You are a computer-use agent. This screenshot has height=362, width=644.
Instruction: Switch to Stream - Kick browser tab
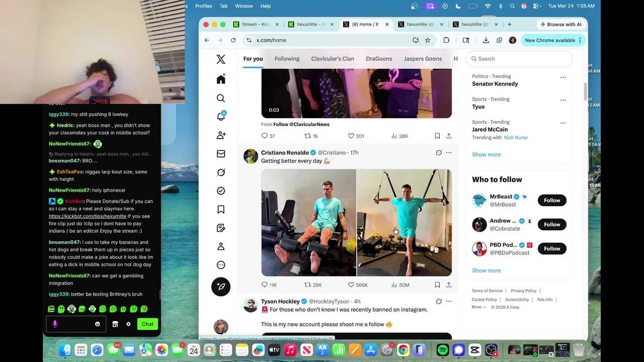[256, 24]
